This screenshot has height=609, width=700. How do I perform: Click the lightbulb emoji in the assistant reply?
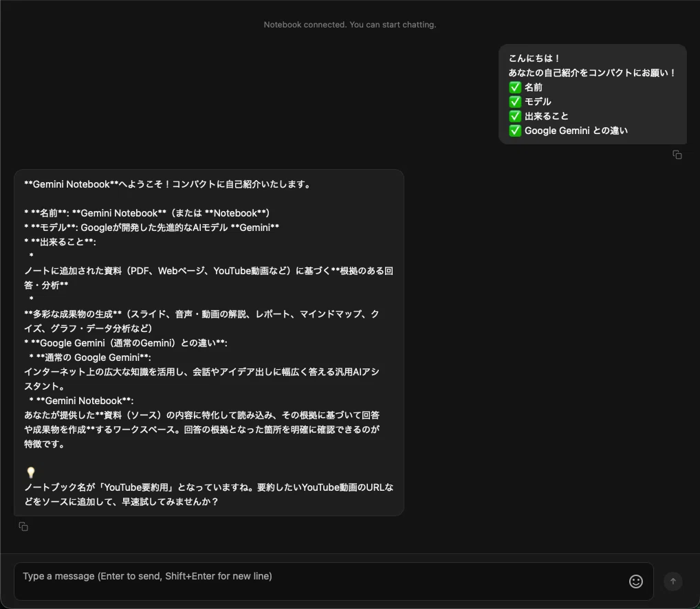(30, 472)
